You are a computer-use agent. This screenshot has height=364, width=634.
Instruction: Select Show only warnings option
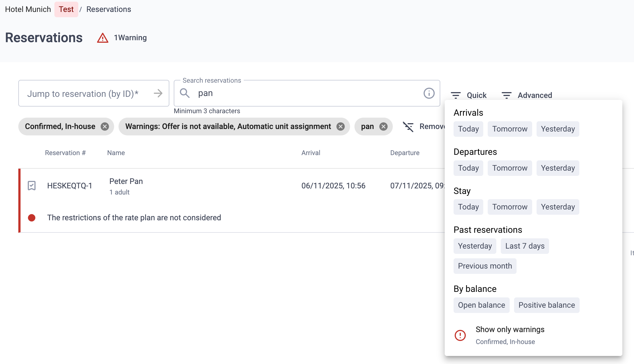533,335
